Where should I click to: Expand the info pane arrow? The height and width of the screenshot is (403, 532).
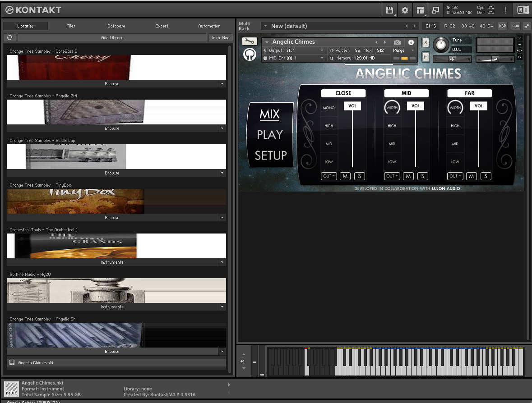[x=229, y=385]
